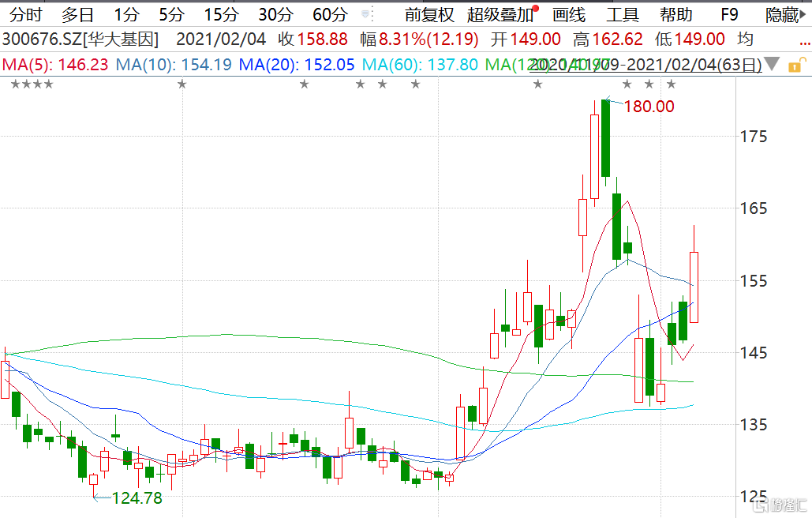Image resolution: width=812 pixels, height=518 pixels.
Task: Click the stock name 300676.SZ[华大基因]
Action: (x=80, y=39)
